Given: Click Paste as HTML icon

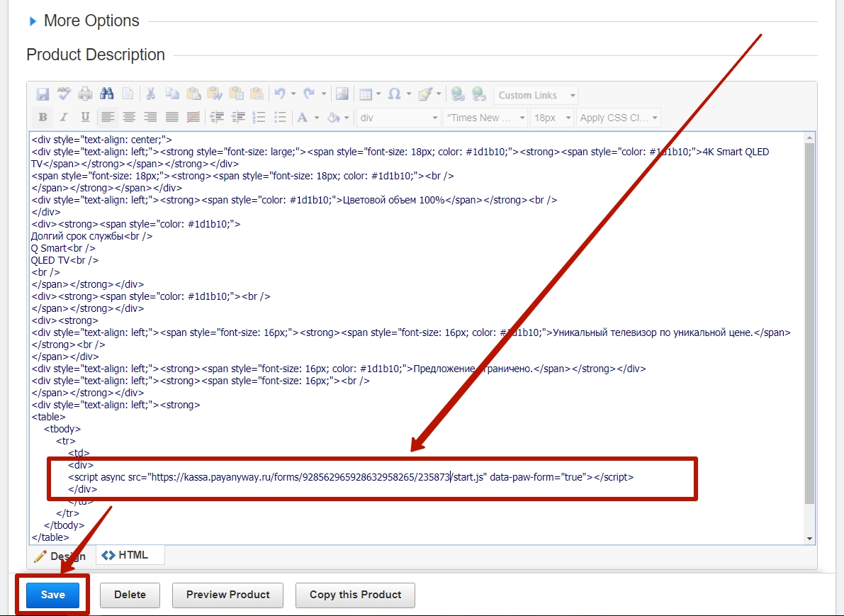Looking at the screenshot, I should coord(257,94).
